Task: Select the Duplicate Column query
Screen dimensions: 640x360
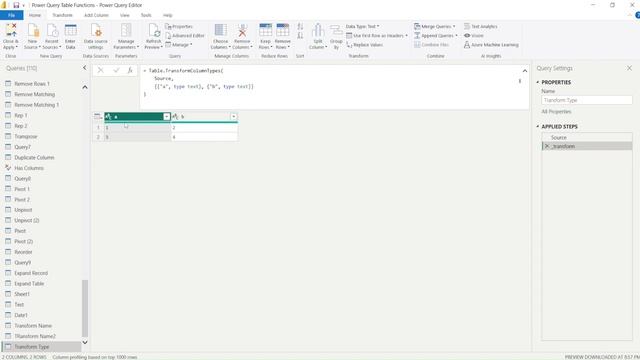Action: (x=34, y=158)
